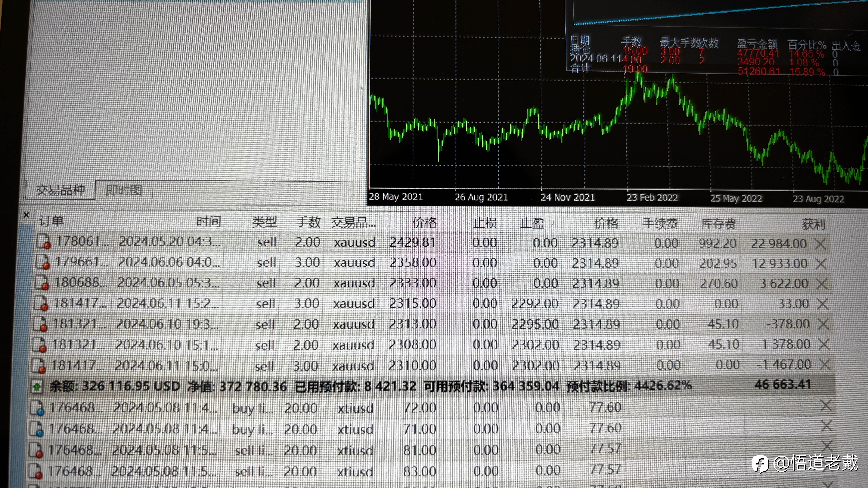The height and width of the screenshot is (488, 868).
Task: Select current price 77.60 in buy limit 72.00 row
Action: tap(605, 408)
